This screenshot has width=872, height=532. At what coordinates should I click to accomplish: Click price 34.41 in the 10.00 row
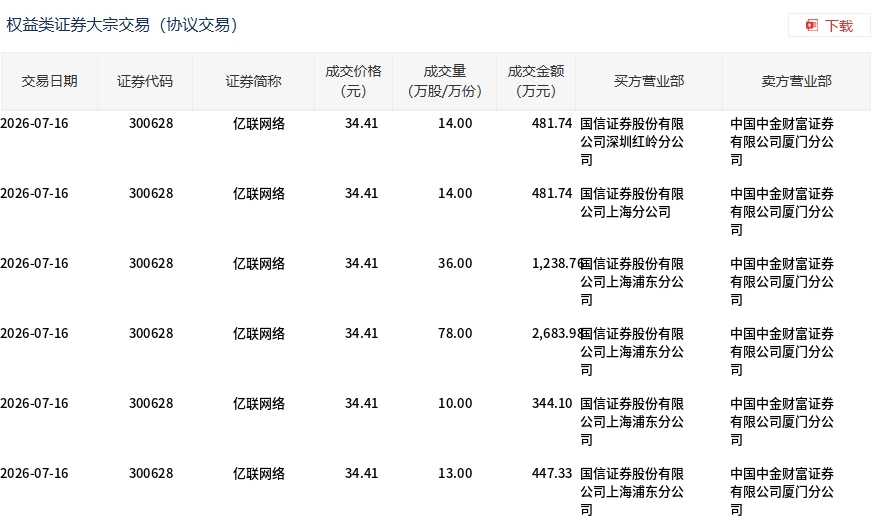pyautogui.click(x=361, y=404)
